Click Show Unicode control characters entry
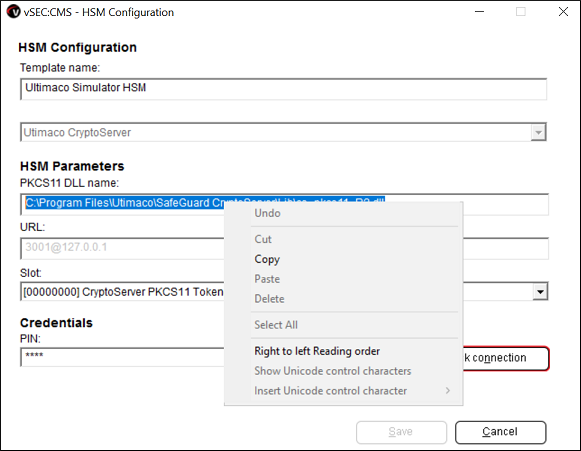This screenshot has width=581, height=451. [343, 371]
